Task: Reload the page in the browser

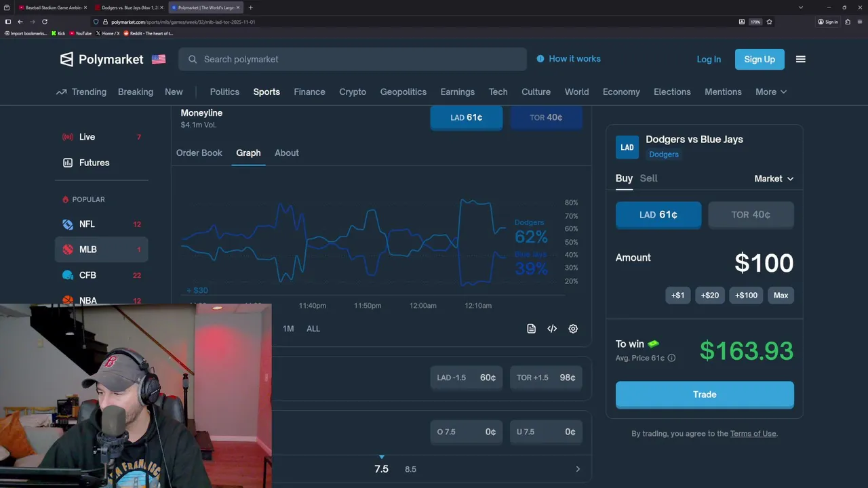Action: tap(45, 22)
